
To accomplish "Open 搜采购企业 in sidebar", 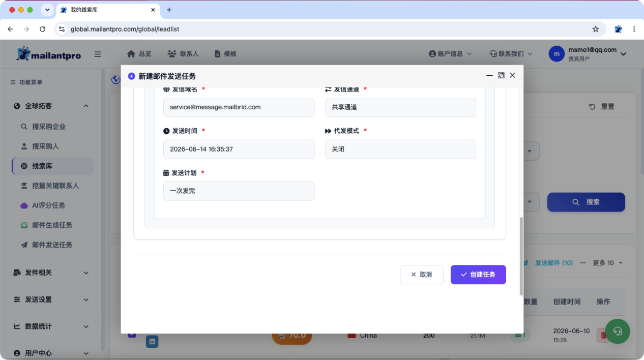I will (49, 127).
